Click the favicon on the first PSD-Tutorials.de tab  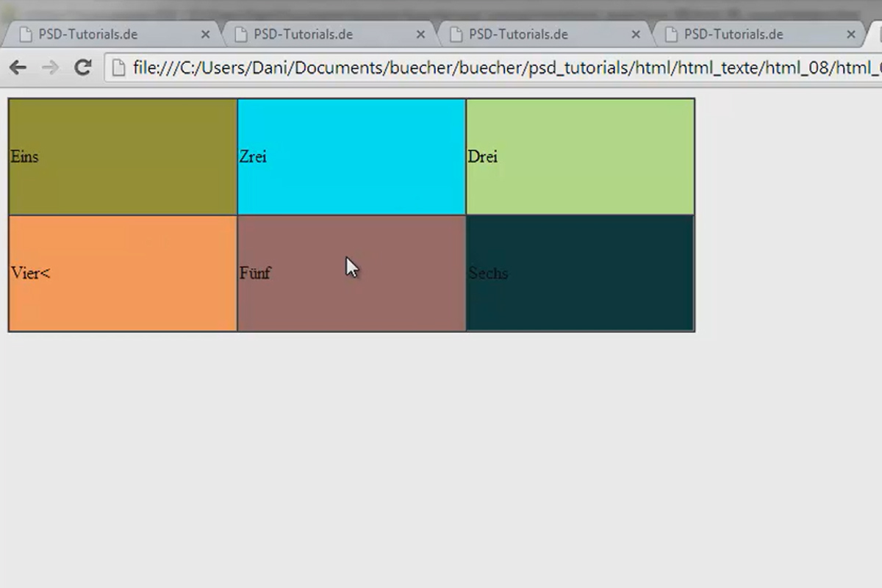[26, 34]
